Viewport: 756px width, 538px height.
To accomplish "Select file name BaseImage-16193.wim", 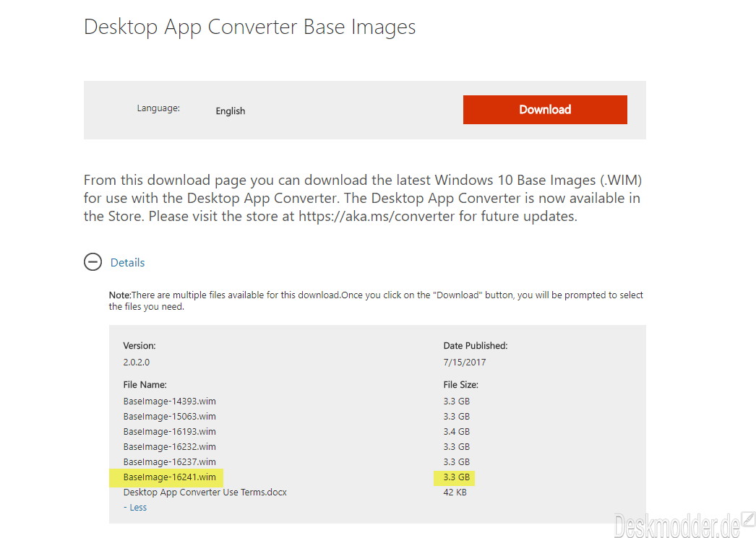I will tap(170, 432).
